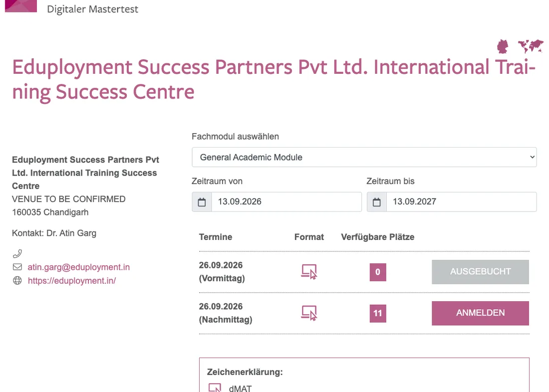Image resolution: width=549 pixels, height=392 pixels.
Task: Click the Zeichenerklärung heading
Action: coord(245,372)
